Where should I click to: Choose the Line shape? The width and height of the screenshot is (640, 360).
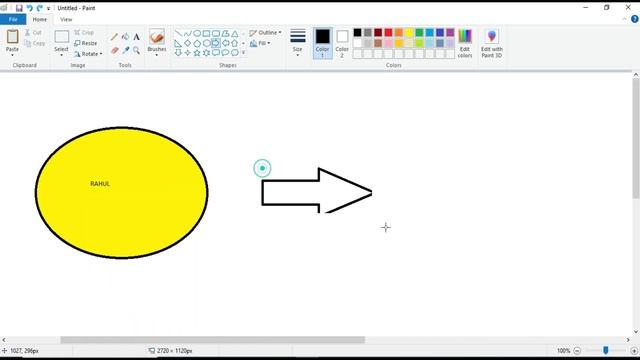point(178,33)
